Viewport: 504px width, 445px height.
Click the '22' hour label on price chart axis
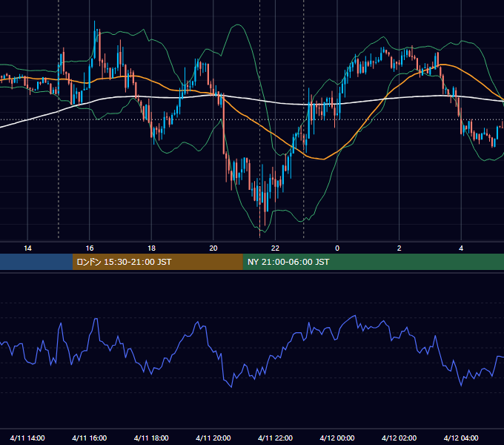(275, 248)
